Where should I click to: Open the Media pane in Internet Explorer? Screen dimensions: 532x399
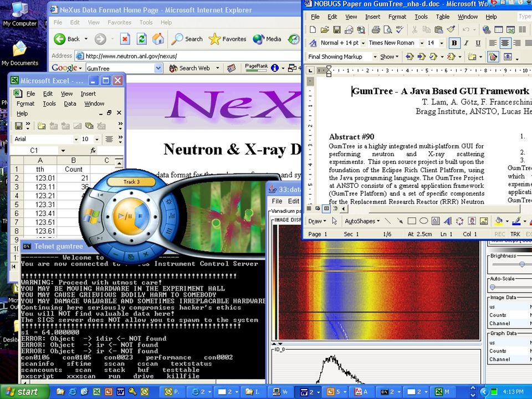267,39
